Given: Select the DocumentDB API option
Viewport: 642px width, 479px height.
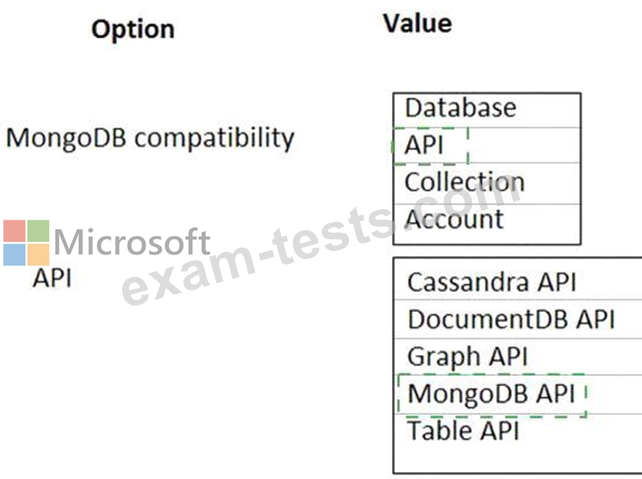Looking at the screenshot, I should [x=518, y=319].
